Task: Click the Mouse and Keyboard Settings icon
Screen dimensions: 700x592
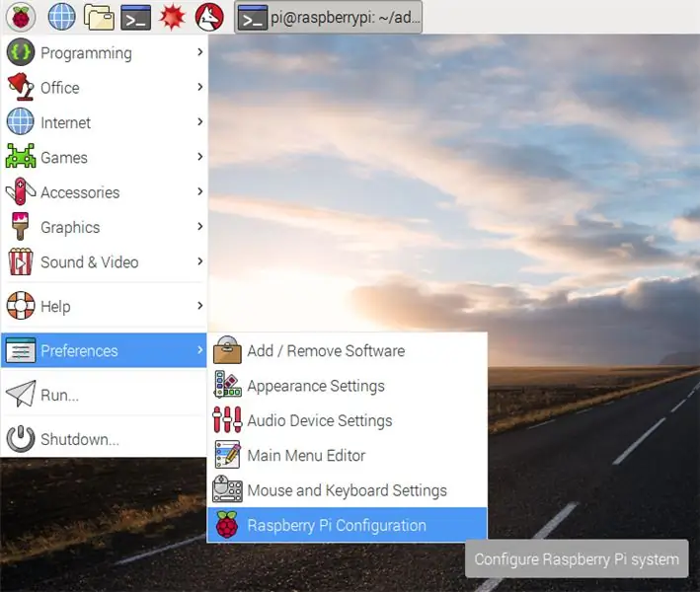Action: 227,489
